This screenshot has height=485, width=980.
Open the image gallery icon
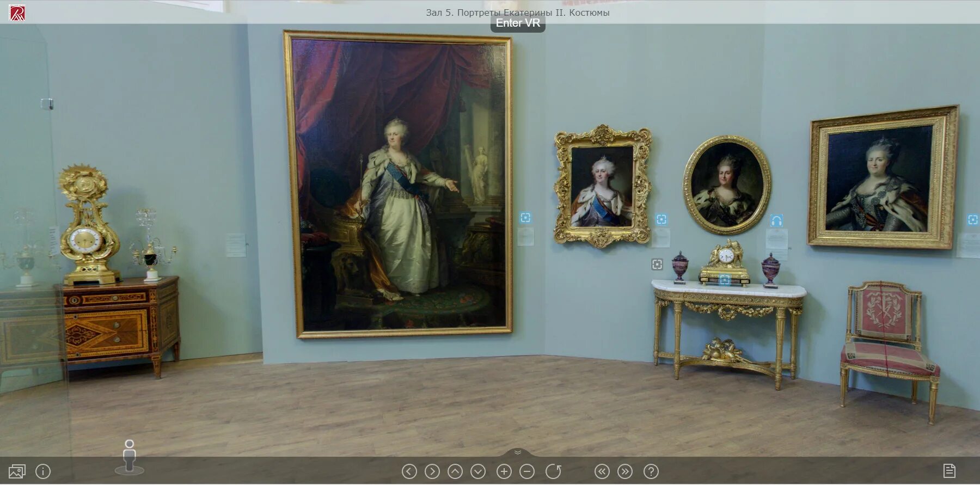pos(17,471)
